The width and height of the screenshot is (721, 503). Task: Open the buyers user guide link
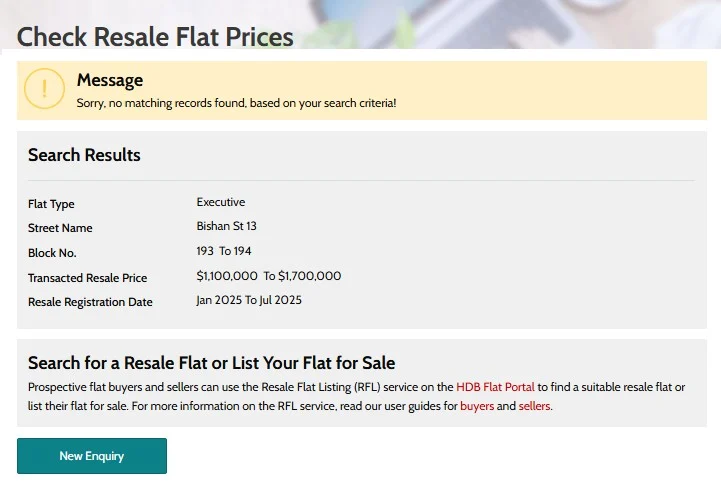pyautogui.click(x=477, y=406)
